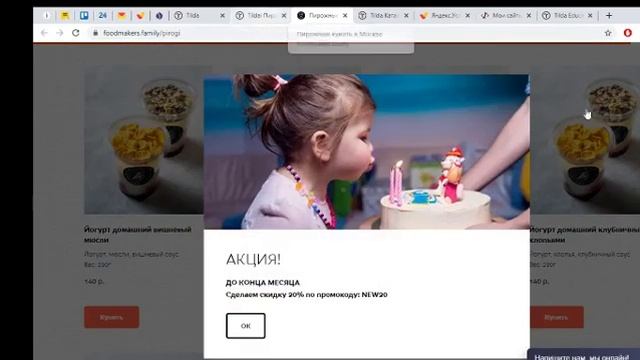Screen dimensions: 640x360
Task: Close the Tilda Пир… tab
Action: pyautogui.click(x=284, y=16)
